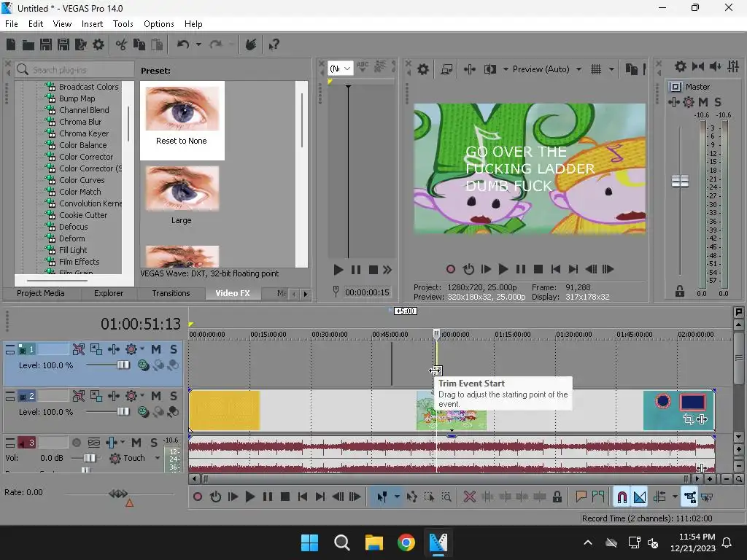Open Track 1 FX dropdown arrow
Viewport: 747px width, 560px height.
coord(142,349)
